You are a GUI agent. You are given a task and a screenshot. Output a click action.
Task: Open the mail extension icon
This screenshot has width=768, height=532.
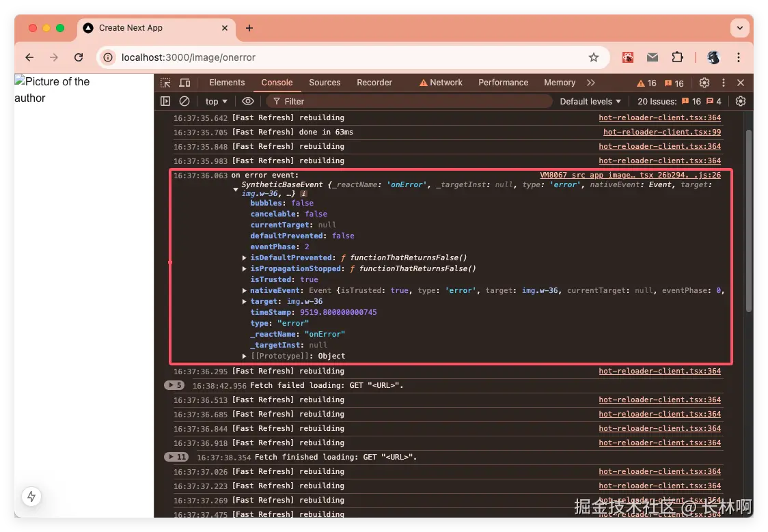653,57
